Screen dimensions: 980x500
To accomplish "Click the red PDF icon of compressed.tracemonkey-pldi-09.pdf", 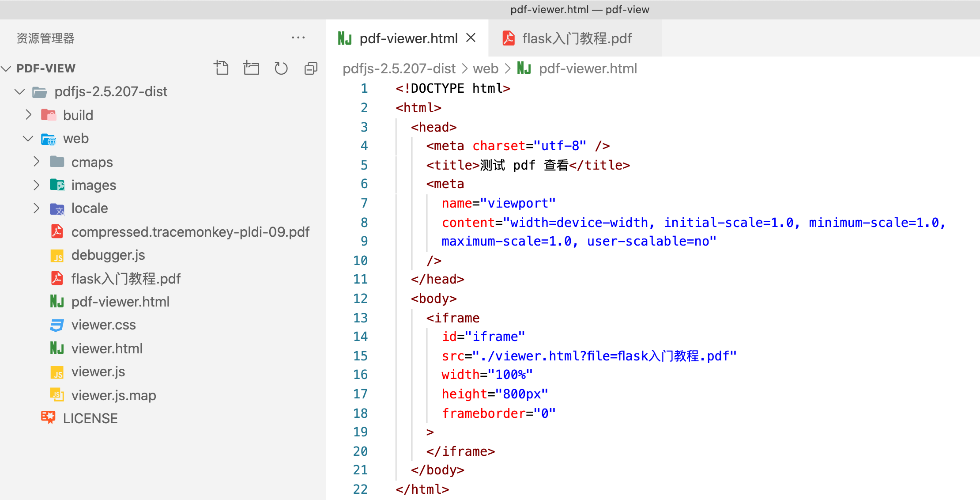I will pyautogui.click(x=57, y=231).
